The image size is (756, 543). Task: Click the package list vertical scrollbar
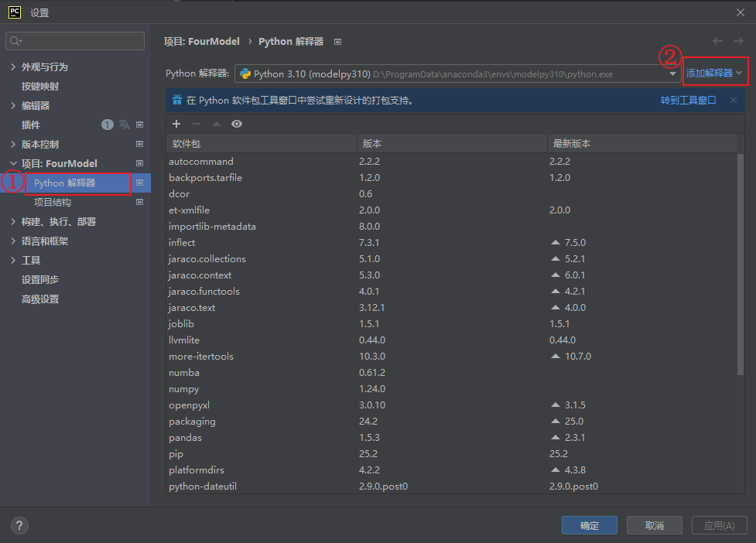pyautogui.click(x=741, y=264)
